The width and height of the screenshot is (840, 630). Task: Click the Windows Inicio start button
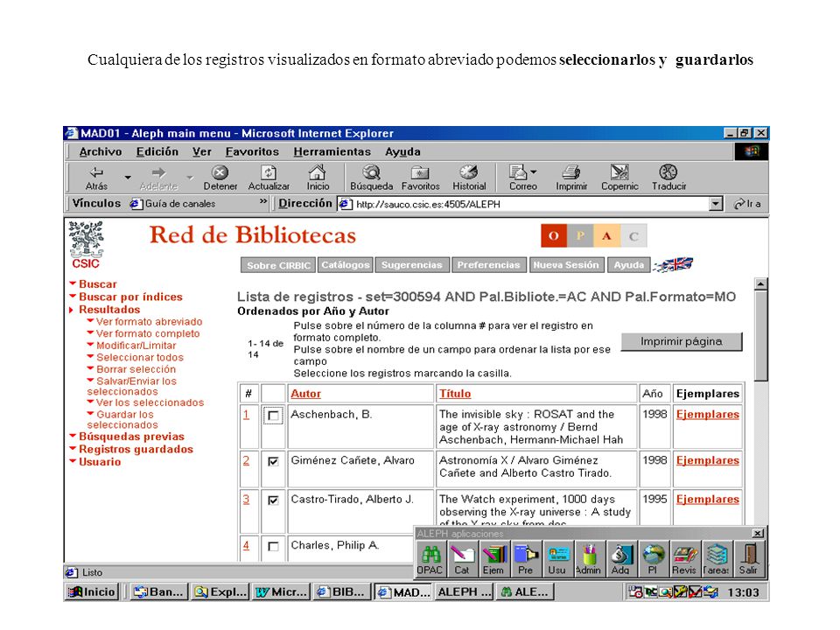point(92,592)
